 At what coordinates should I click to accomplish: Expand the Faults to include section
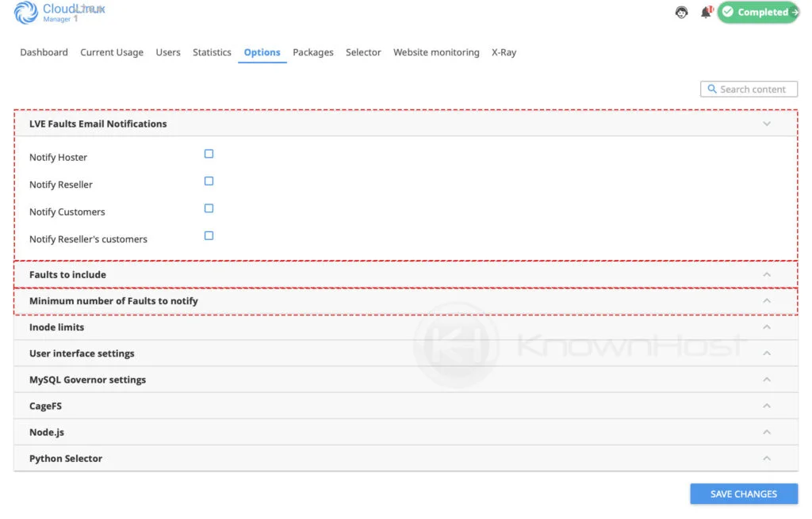pos(766,273)
